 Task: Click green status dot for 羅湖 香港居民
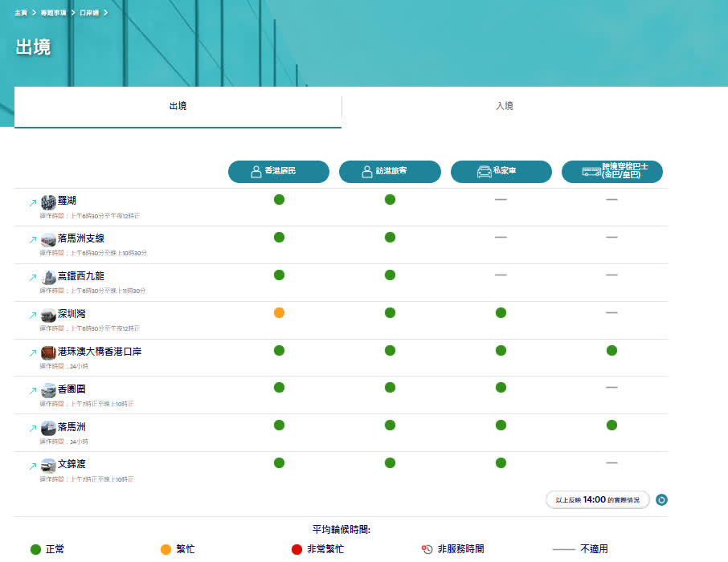(279, 199)
